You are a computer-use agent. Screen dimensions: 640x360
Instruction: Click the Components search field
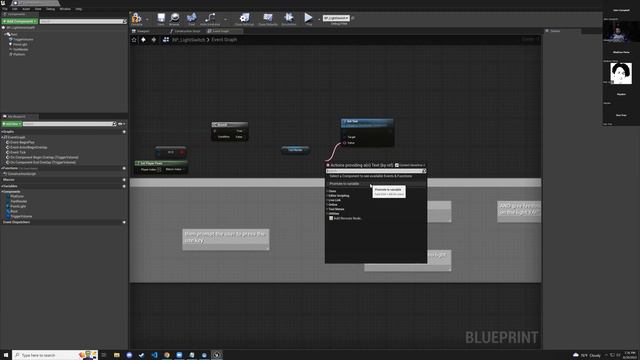point(83,21)
